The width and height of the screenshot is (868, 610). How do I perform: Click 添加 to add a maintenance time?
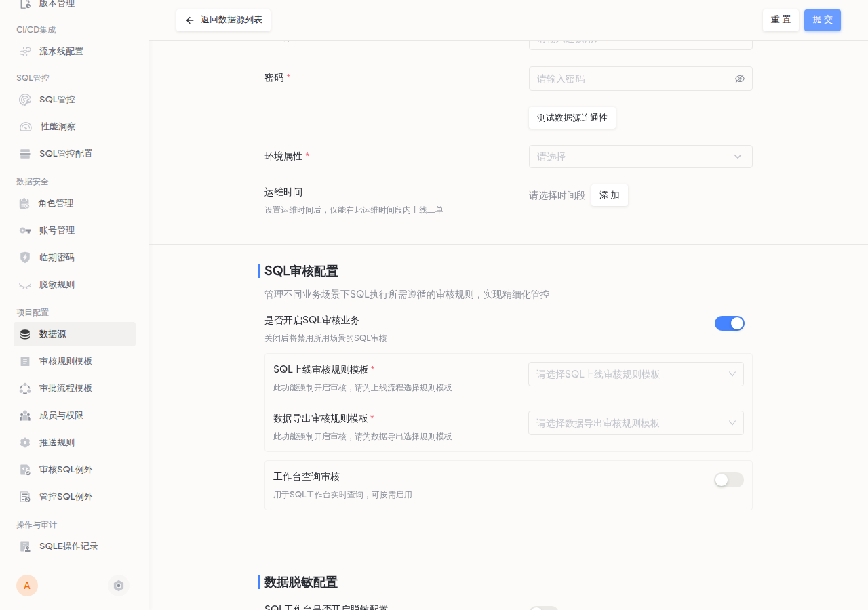[x=609, y=195]
